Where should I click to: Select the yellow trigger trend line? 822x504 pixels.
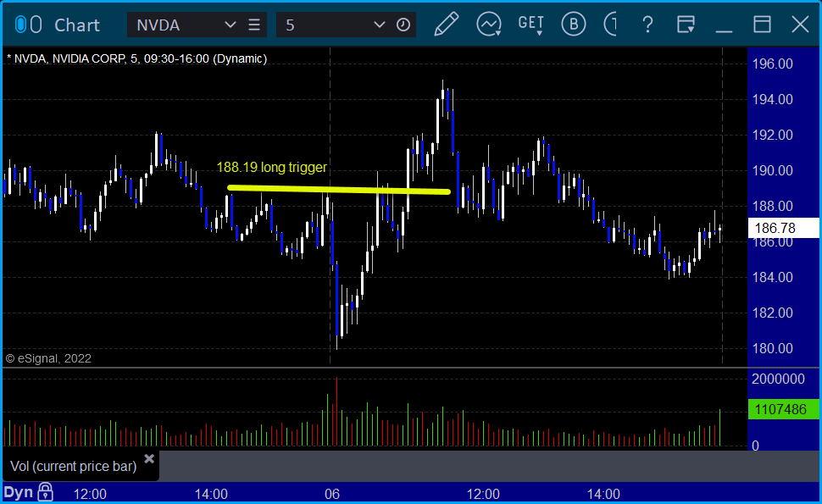339,190
